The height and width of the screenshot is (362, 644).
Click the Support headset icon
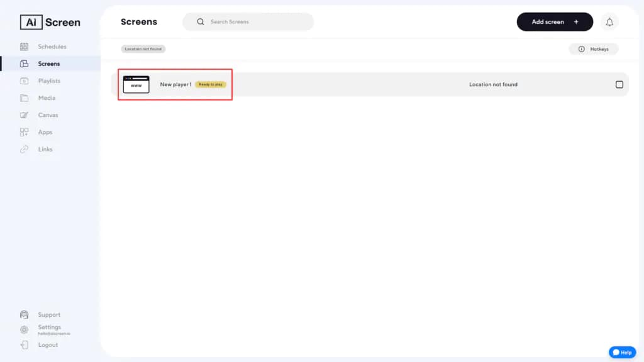(x=24, y=315)
